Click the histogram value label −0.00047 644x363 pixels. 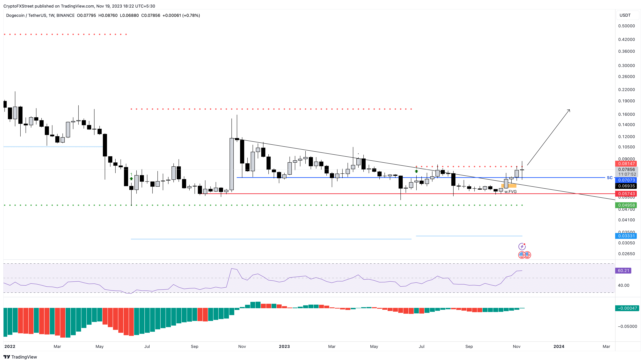click(627, 308)
